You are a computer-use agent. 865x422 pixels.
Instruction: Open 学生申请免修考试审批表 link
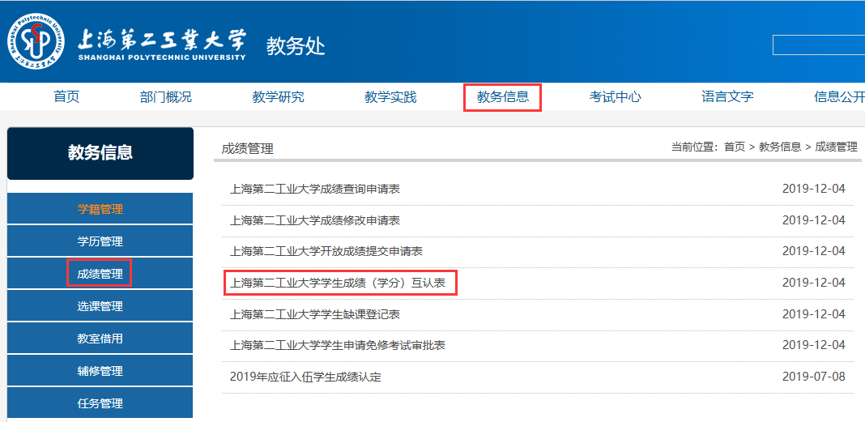coord(337,346)
